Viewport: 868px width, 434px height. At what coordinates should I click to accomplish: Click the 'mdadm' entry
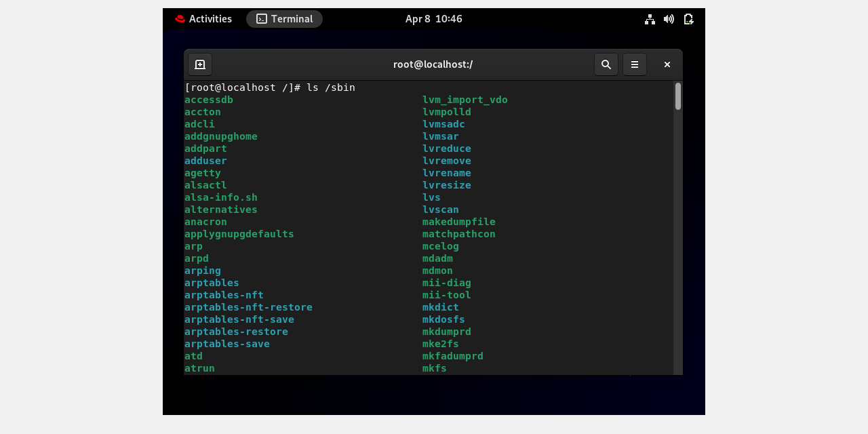coord(437,258)
